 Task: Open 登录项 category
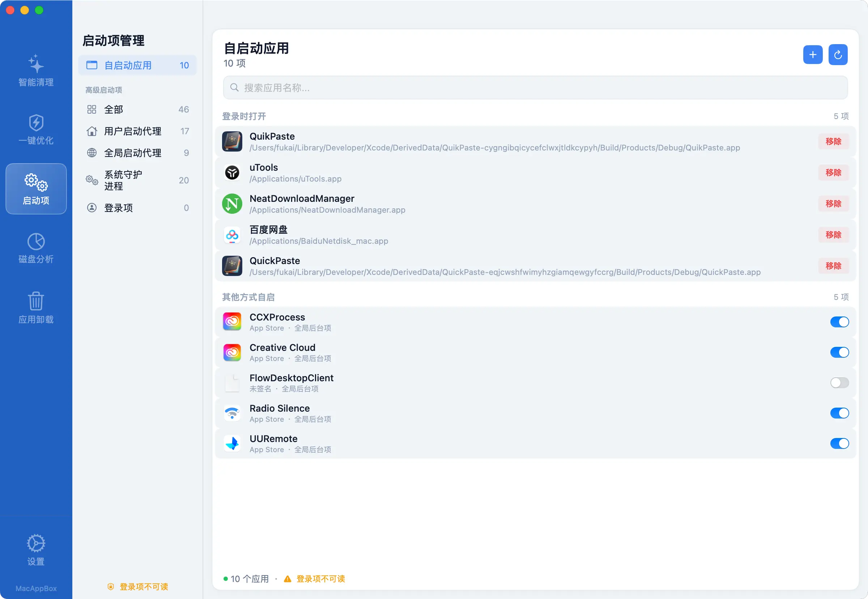[x=137, y=208]
